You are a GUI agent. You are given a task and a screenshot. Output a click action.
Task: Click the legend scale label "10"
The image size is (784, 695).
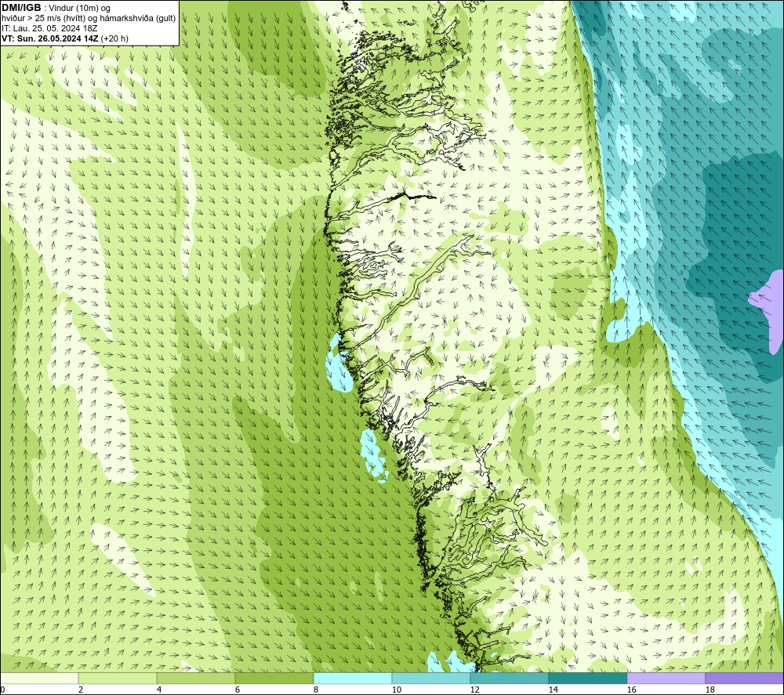pos(396,690)
